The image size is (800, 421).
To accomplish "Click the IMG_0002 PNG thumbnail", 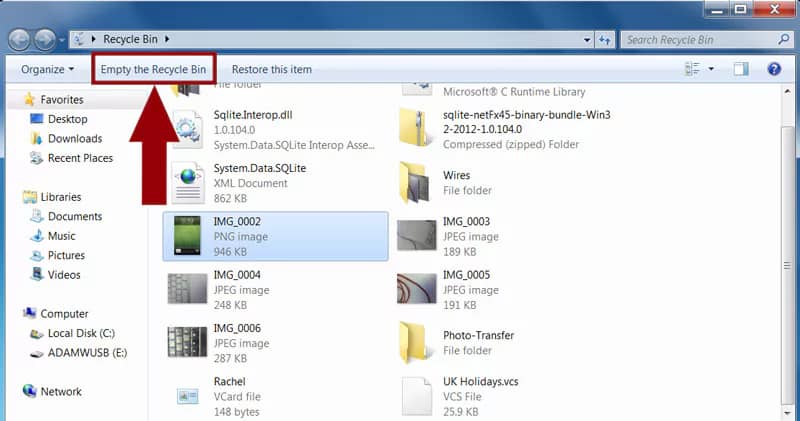I will coord(188,236).
